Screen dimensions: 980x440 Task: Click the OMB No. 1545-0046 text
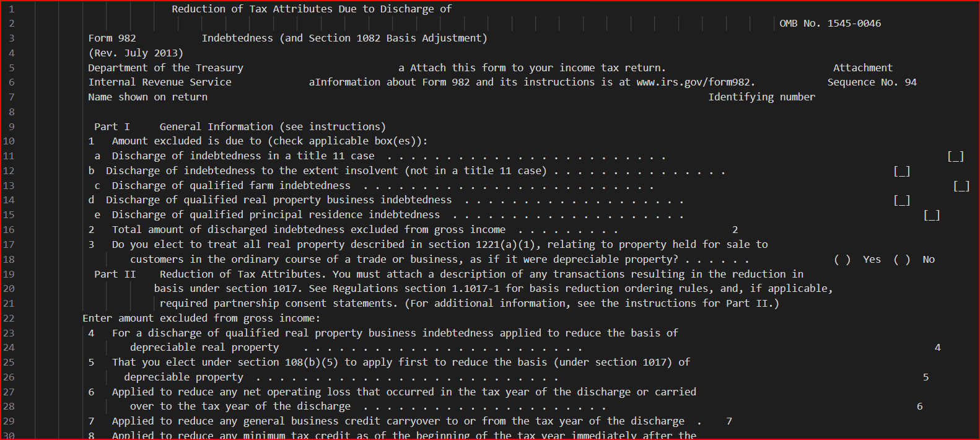click(x=829, y=24)
